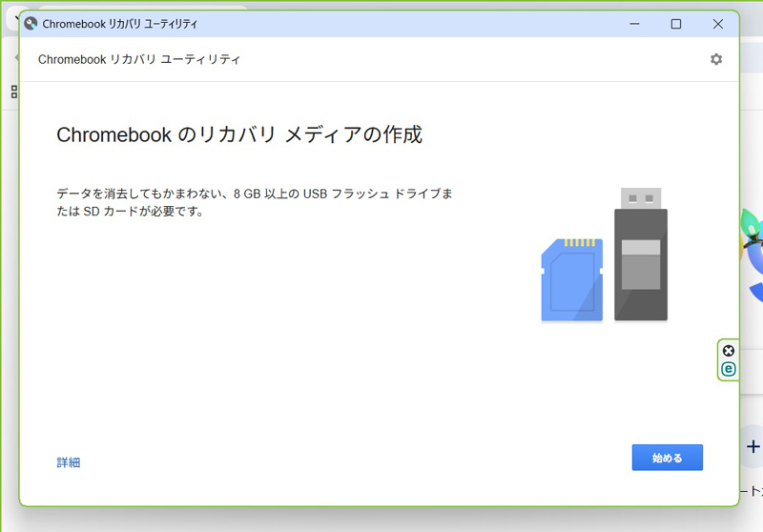Click the USB flash drive illustration
This screenshot has height=532, width=763.
click(x=640, y=256)
